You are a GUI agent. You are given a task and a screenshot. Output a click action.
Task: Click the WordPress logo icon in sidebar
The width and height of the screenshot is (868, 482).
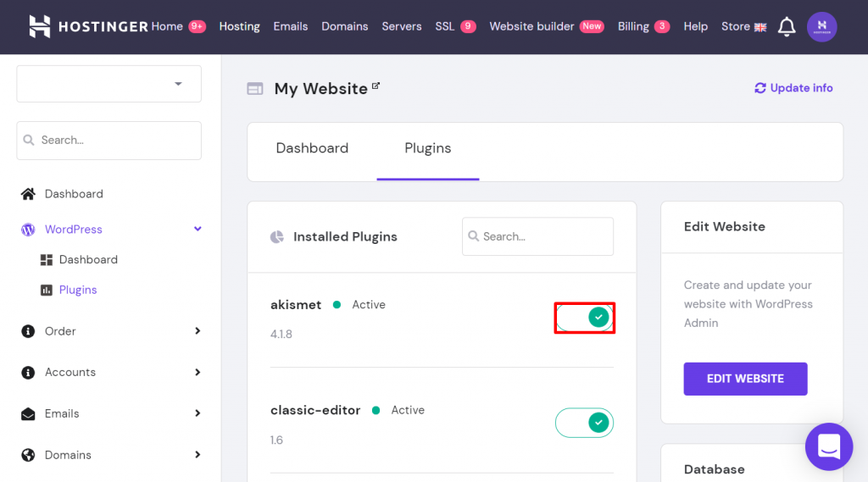(28, 230)
